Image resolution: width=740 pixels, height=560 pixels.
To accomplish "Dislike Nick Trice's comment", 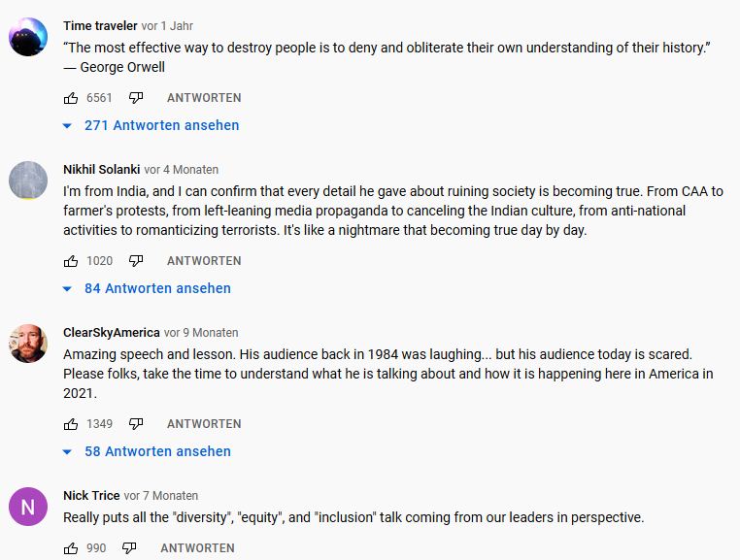I will coord(129,548).
